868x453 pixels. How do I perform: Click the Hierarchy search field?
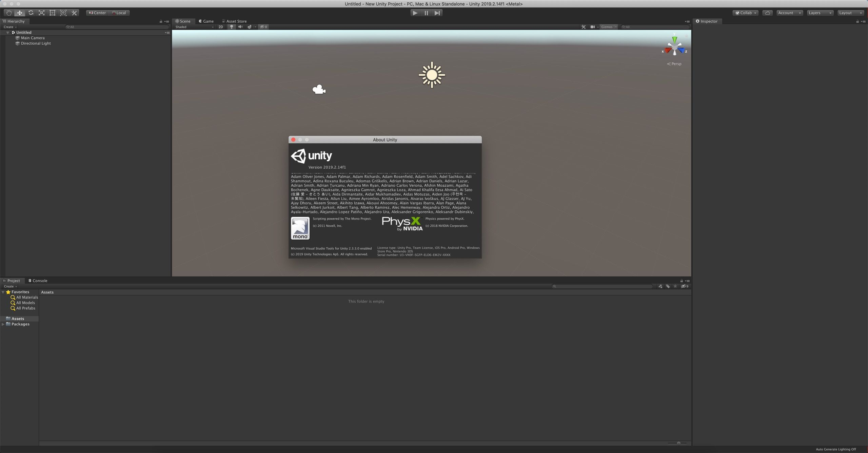click(117, 27)
